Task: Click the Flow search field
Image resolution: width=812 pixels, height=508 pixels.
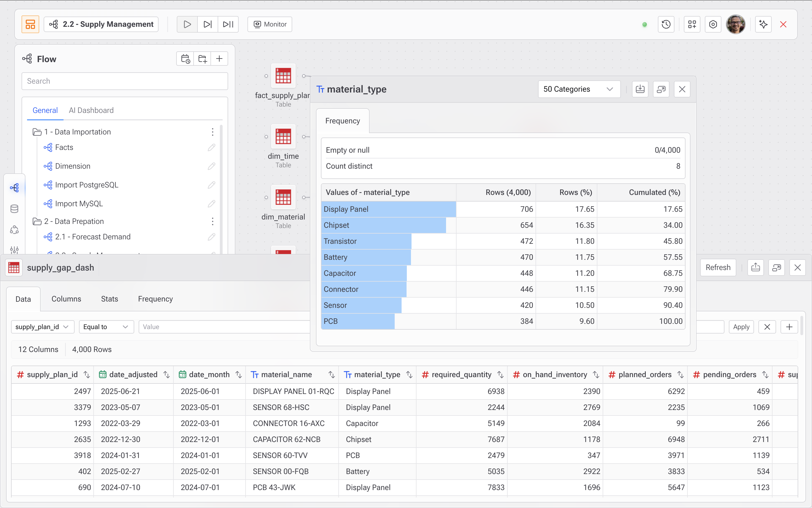Action: [x=125, y=81]
